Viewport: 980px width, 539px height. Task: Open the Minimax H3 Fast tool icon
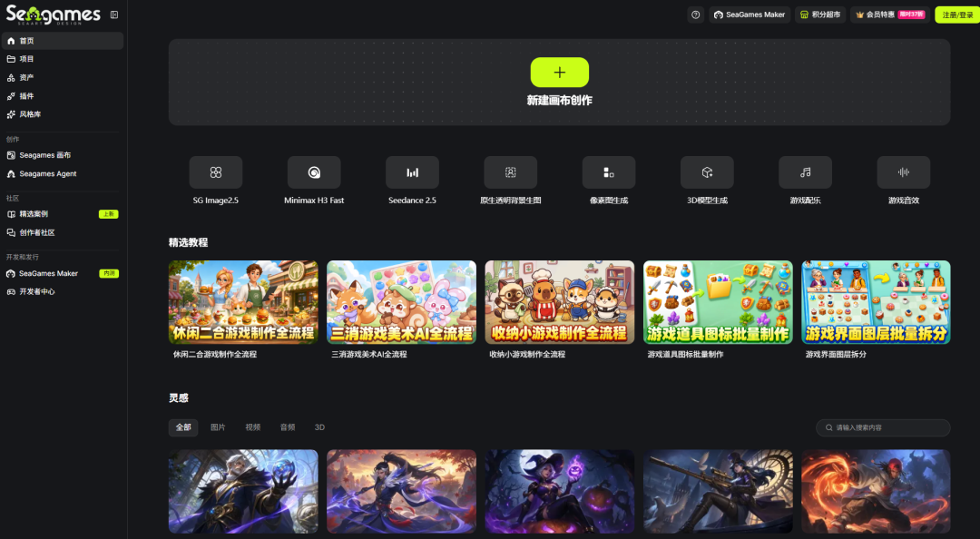[314, 172]
